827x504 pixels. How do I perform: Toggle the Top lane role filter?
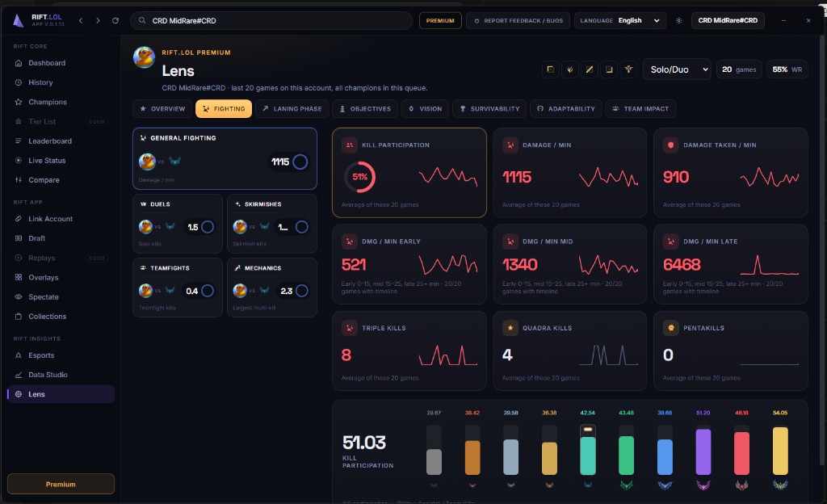coord(550,69)
